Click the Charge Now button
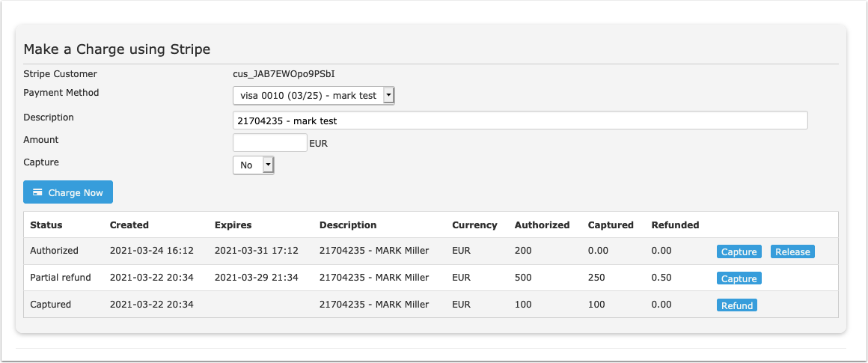868x363 pixels. [68, 192]
